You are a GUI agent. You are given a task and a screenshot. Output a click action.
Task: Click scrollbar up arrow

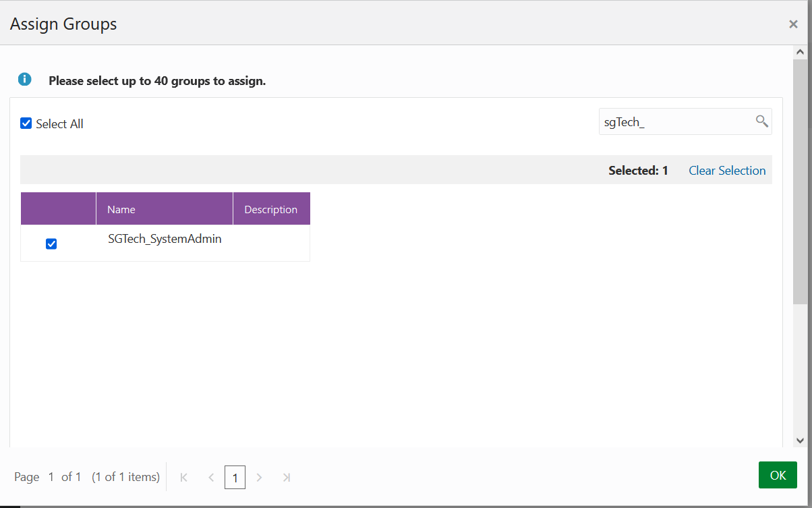click(x=801, y=52)
